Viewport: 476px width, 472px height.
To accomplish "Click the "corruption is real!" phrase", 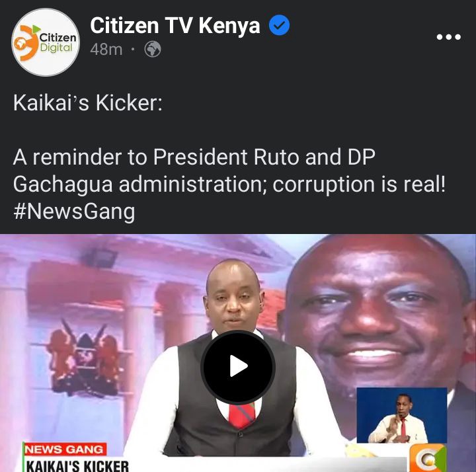I will 359,184.
